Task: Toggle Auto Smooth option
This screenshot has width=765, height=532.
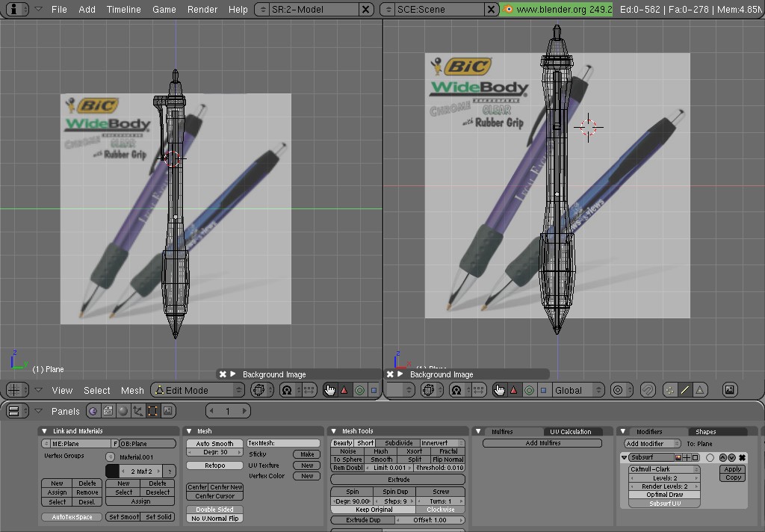Action: point(214,443)
